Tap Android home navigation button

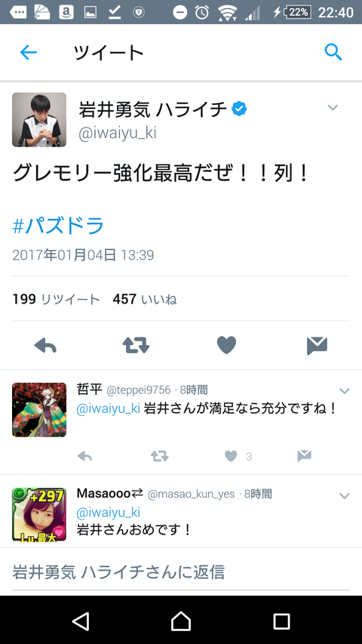(x=181, y=621)
